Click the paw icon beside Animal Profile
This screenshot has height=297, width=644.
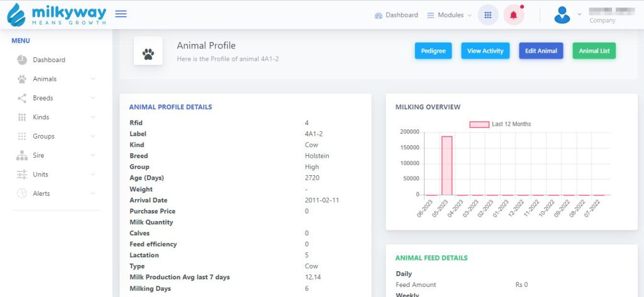point(148,51)
